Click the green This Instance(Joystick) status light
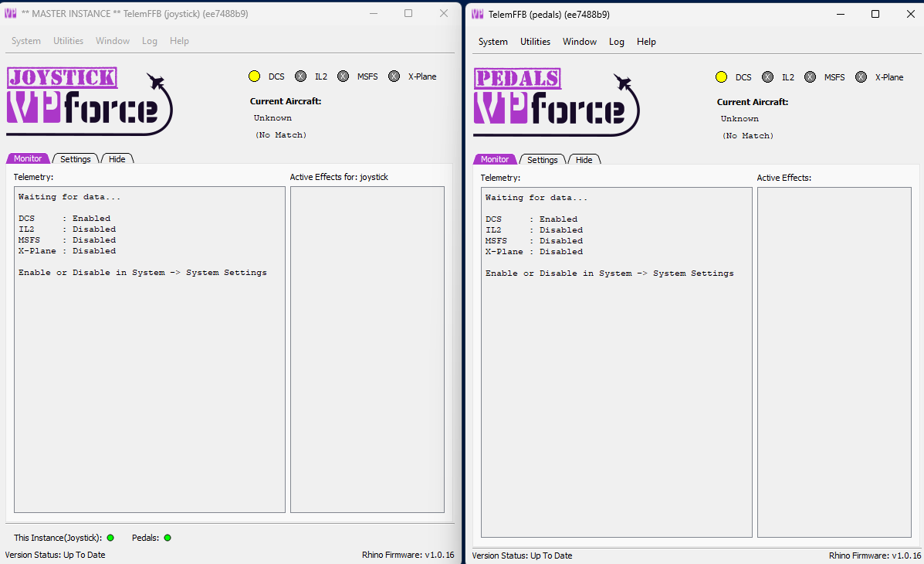 pos(110,538)
